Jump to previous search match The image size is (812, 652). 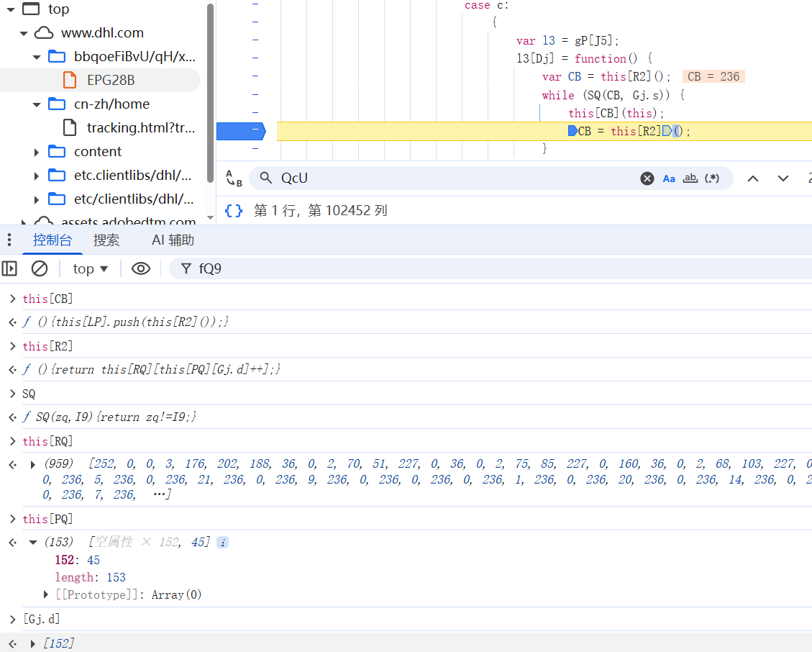[753, 178]
